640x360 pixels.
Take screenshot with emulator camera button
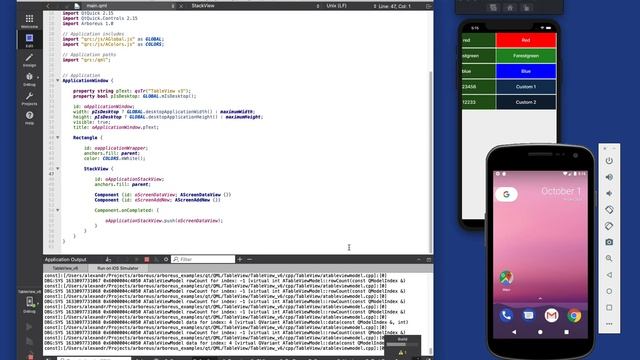pyautogui.click(x=609, y=242)
